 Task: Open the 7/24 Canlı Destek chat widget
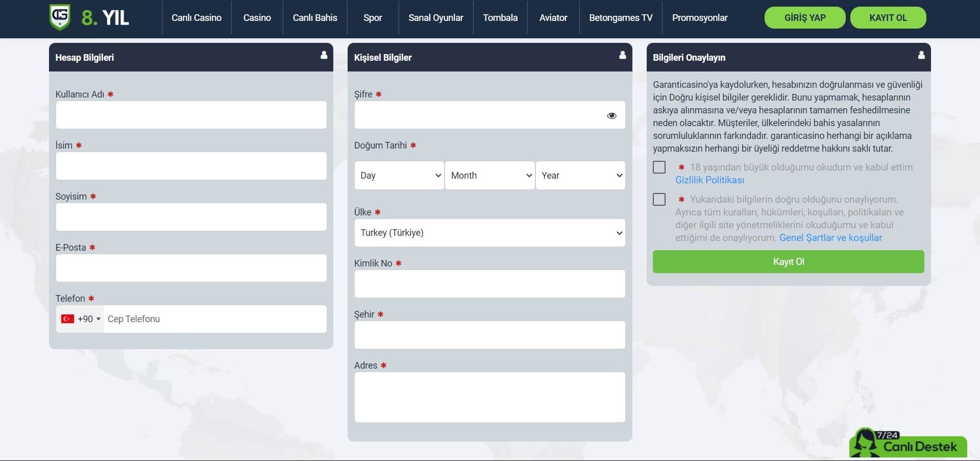909,444
